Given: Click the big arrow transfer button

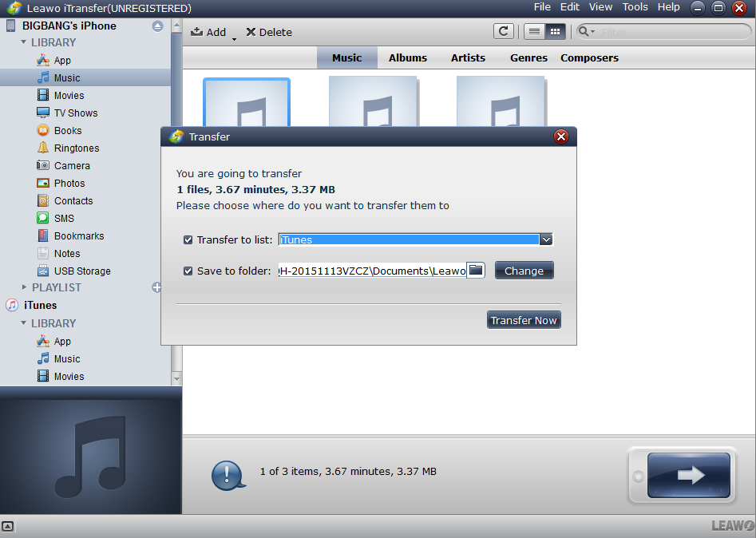Looking at the screenshot, I should click(x=688, y=475).
